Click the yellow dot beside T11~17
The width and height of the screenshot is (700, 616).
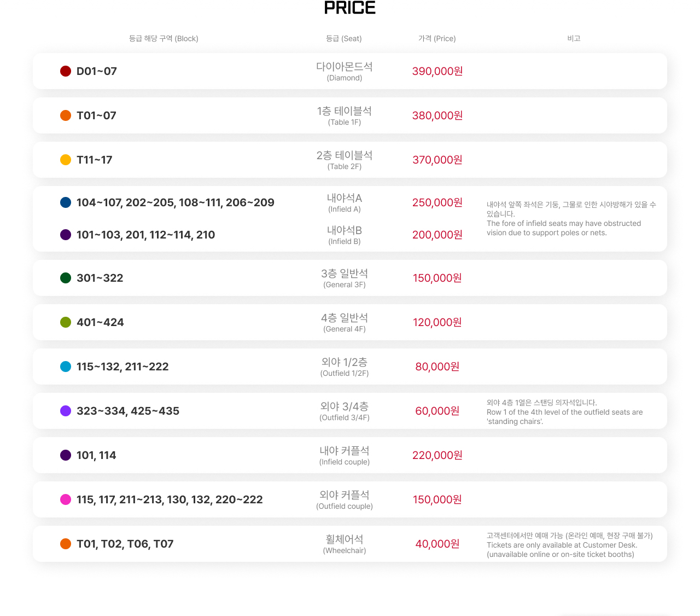coord(66,160)
